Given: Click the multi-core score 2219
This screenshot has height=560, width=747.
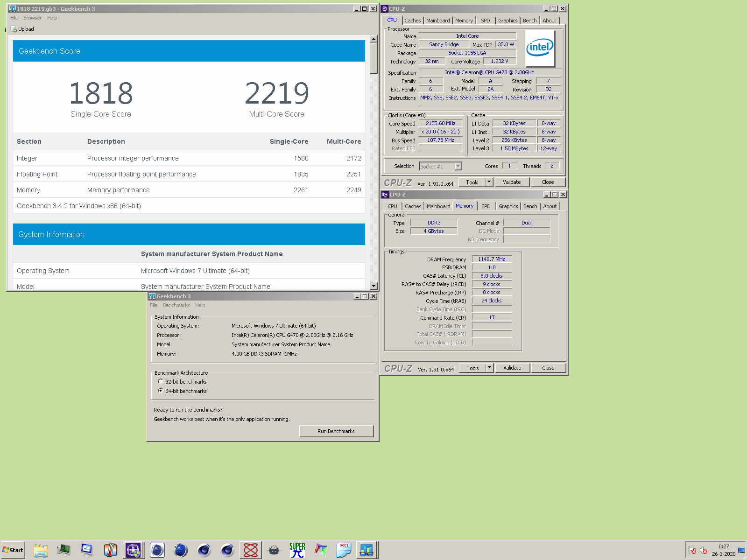Looking at the screenshot, I should pyautogui.click(x=277, y=93).
